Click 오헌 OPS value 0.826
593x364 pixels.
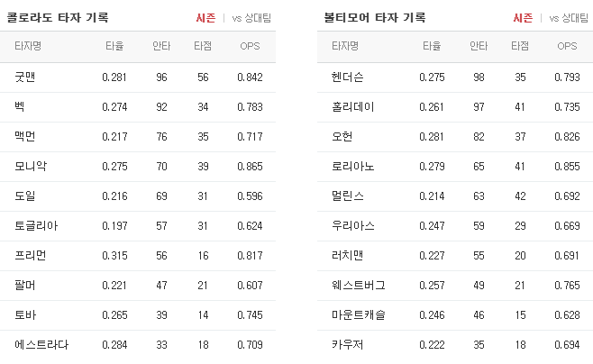(x=567, y=137)
